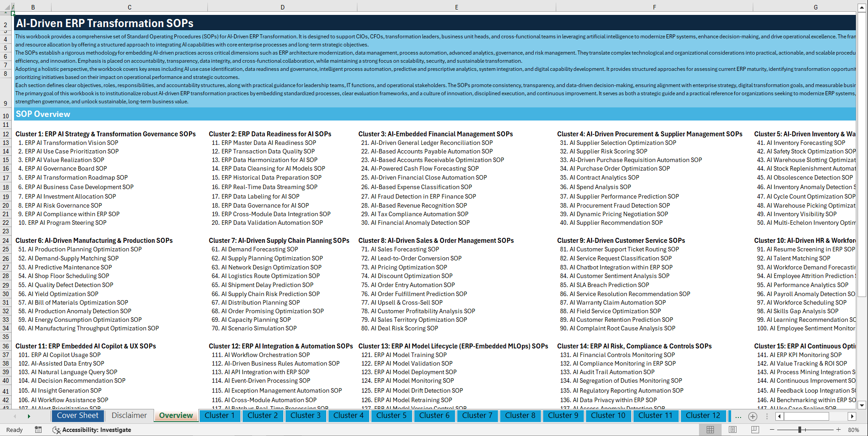Click vertical scrollbar up arrow
Image resolution: width=868 pixels, height=436 pixels.
pyautogui.click(x=862, y=7)
